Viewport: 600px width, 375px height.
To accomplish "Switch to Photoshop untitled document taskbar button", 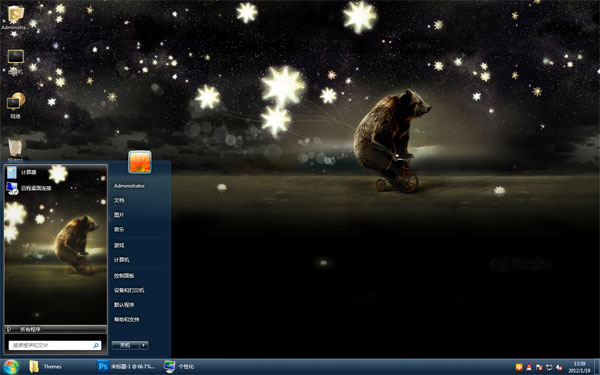I will click(127, 367).
